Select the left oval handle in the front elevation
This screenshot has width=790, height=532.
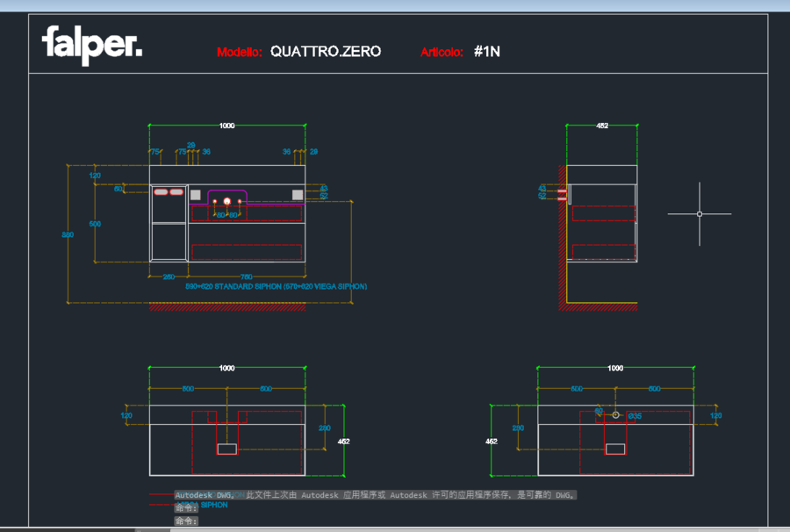click(161, 192)
